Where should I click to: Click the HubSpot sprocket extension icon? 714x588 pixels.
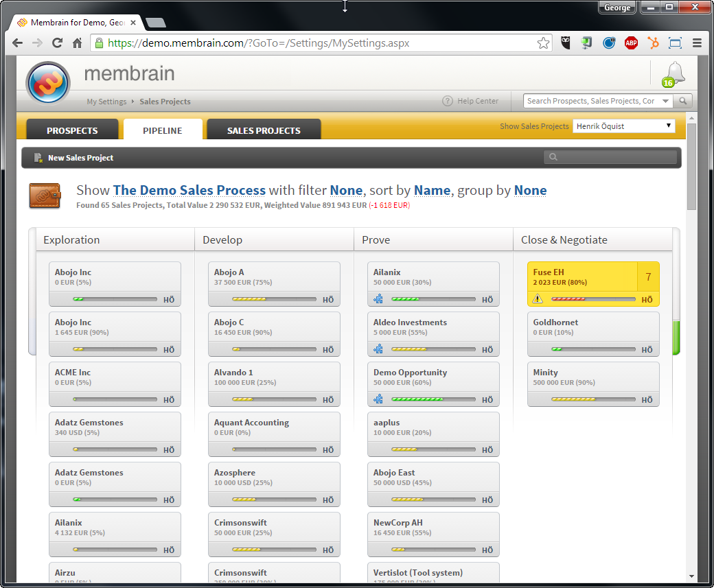(x=654, y=43)
